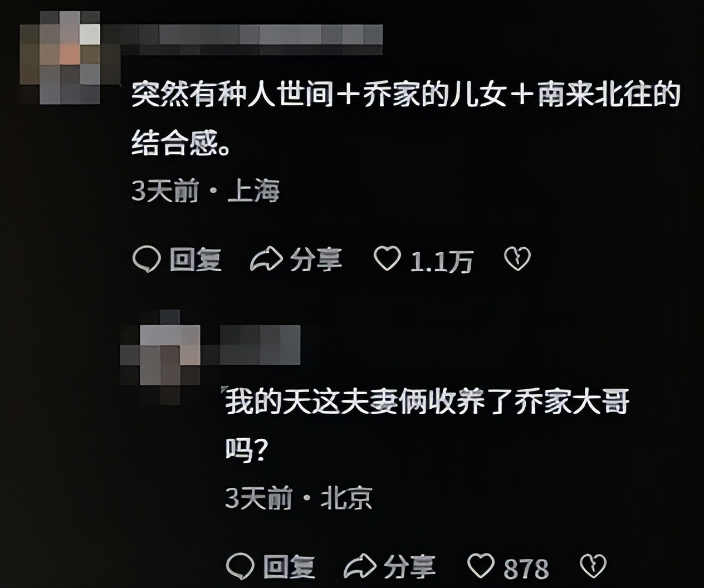Open the first commenter's blurred avatar
This screenshot has height=588, width=704.
coord(70,57)
